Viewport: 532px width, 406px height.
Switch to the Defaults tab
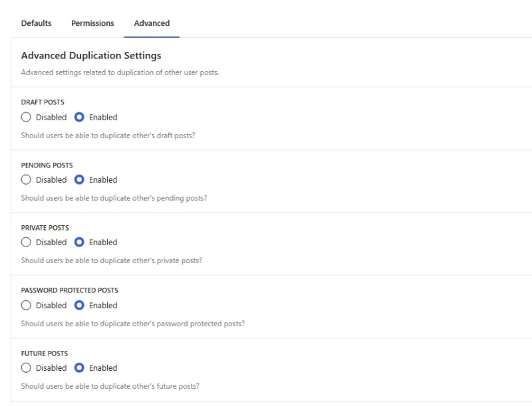pyautogui.click(x=36, y=23)
